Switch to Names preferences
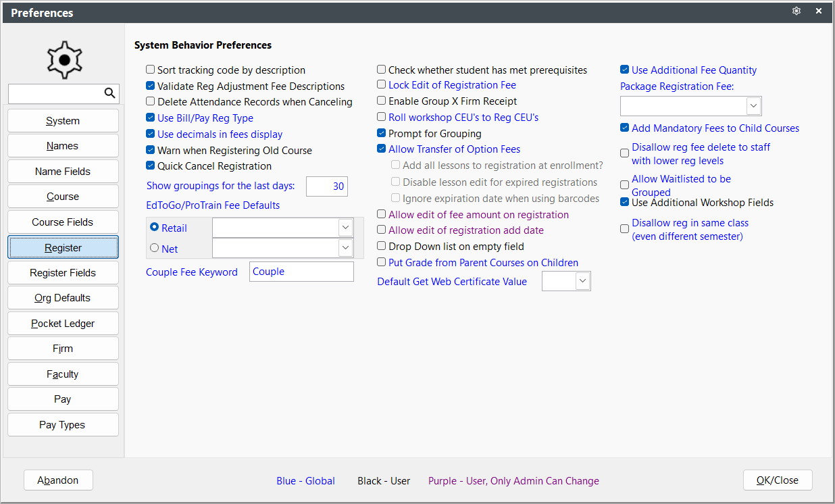 tap(63, 146)
